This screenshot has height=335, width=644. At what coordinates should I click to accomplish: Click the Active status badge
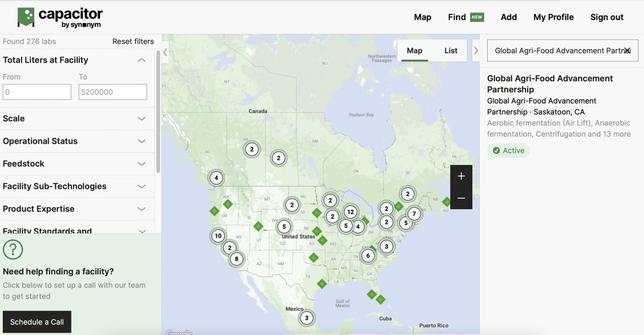(508, 151)
